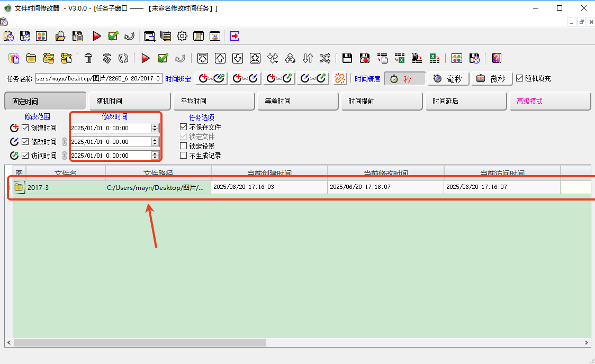
Task: Click the purple help book icon
Action: coord(496,58)
